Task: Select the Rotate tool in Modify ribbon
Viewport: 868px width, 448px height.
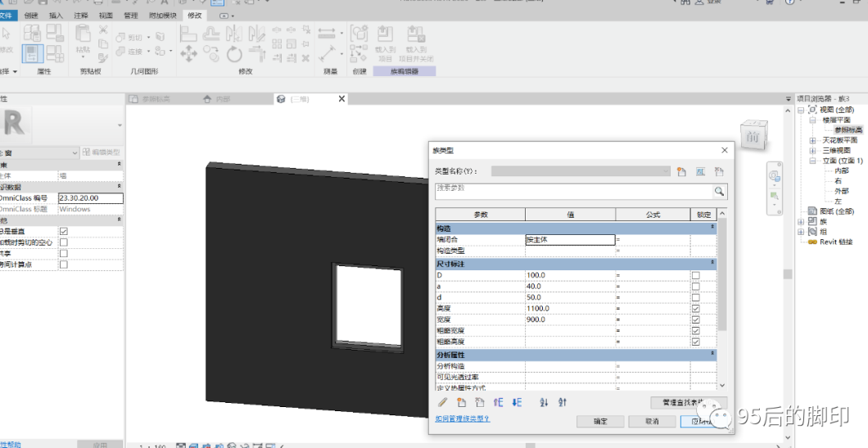Action: pos(234,54)
